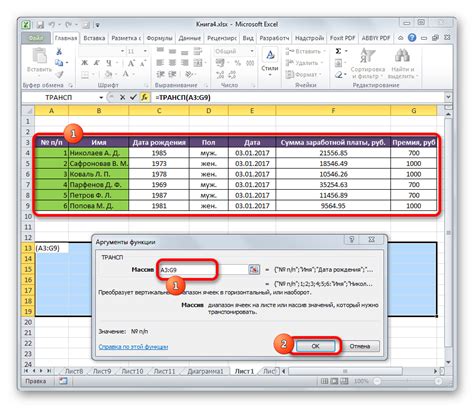Open the Вставить cells dropdown in Ячейки
Image resolution: width=474 pixels, height=408 pixels.
pyautogui.click(x=305, y=51)
